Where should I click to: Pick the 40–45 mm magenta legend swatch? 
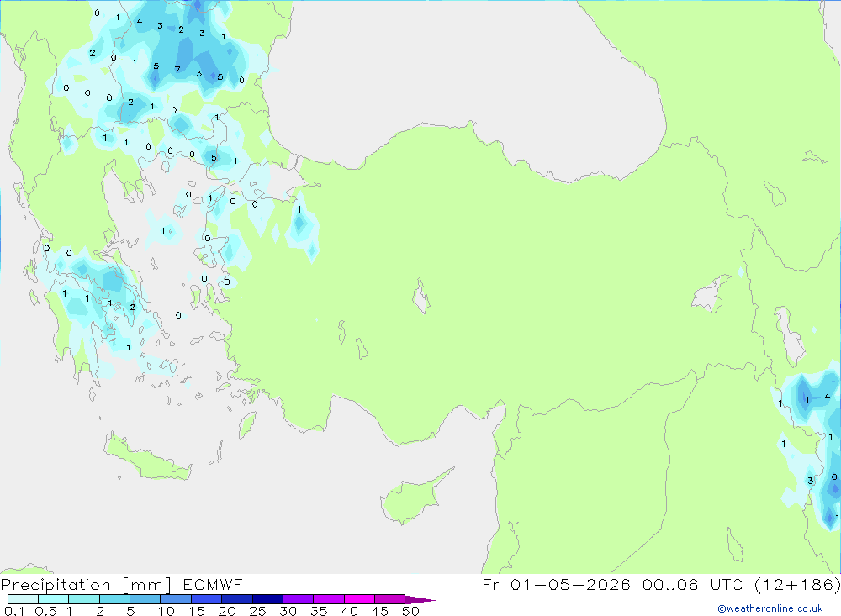(359, 599)
